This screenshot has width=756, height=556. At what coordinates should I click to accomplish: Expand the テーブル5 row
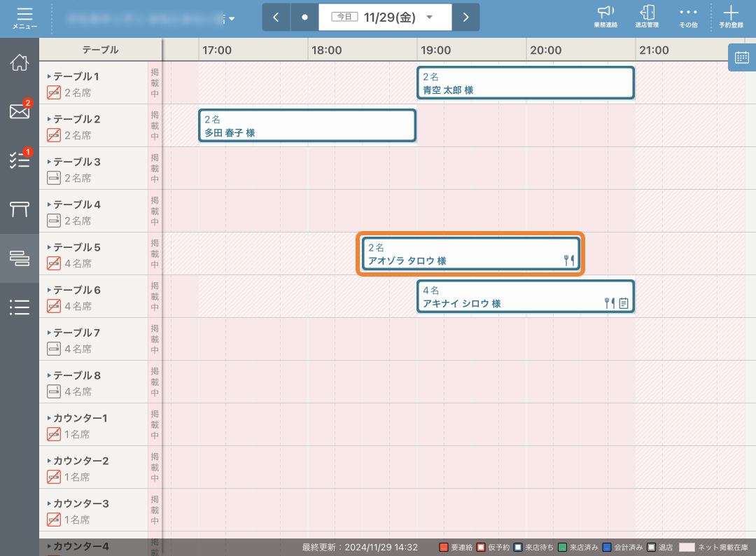(49, 247)
